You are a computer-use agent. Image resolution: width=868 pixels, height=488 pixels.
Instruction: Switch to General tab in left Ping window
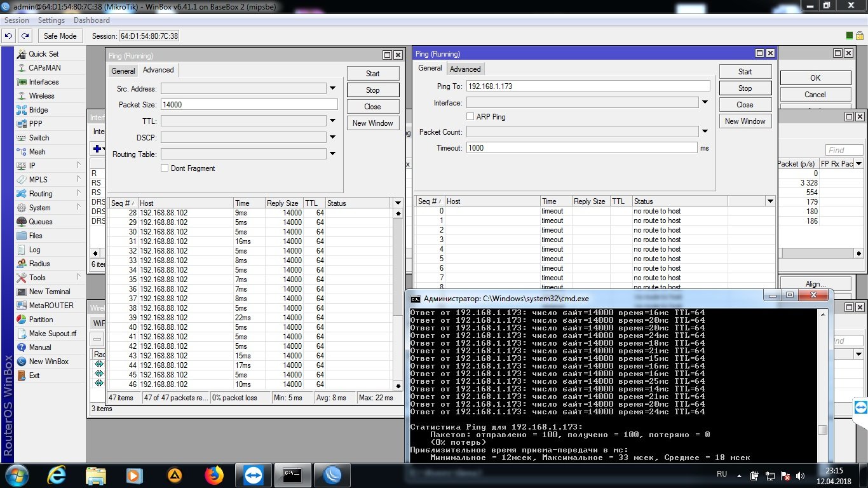(x=123, y=71)
